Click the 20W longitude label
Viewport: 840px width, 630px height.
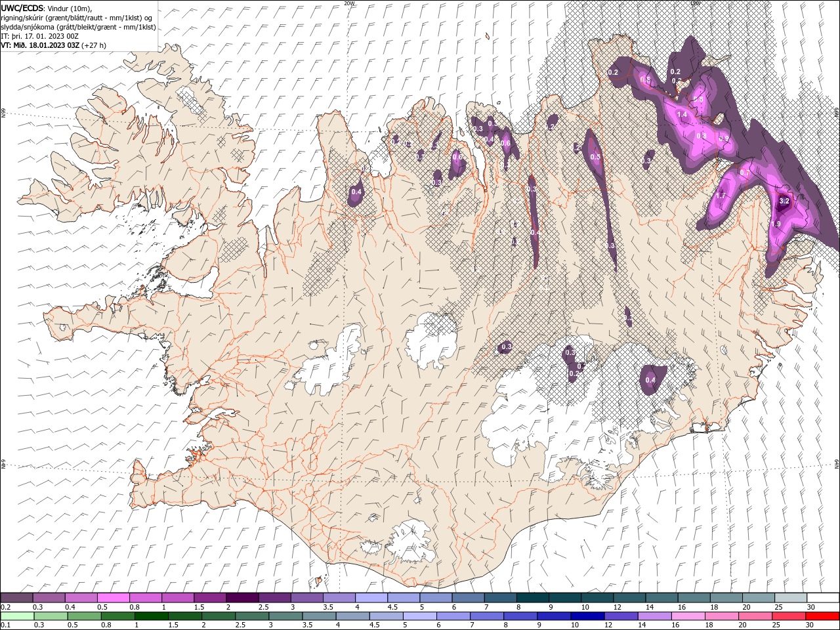click(349, 3)
